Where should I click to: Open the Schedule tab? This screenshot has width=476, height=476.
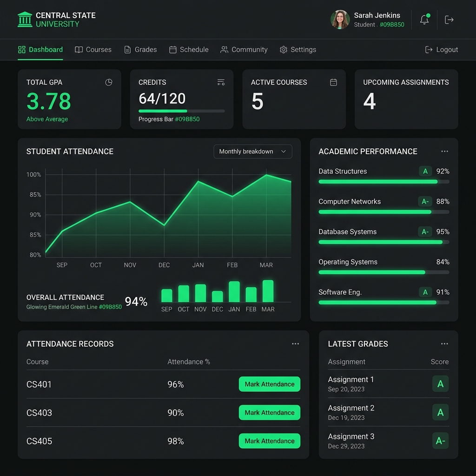point(189,49)
